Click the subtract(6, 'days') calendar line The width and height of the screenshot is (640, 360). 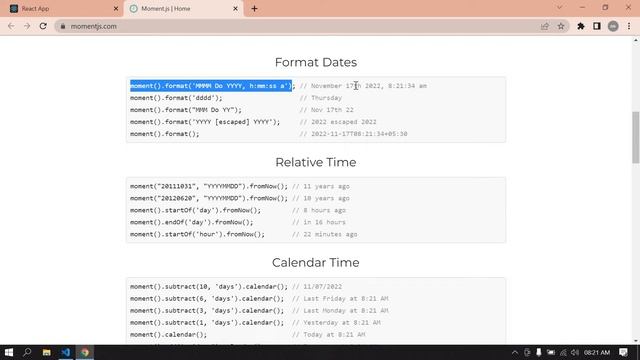tap(207, 298)
